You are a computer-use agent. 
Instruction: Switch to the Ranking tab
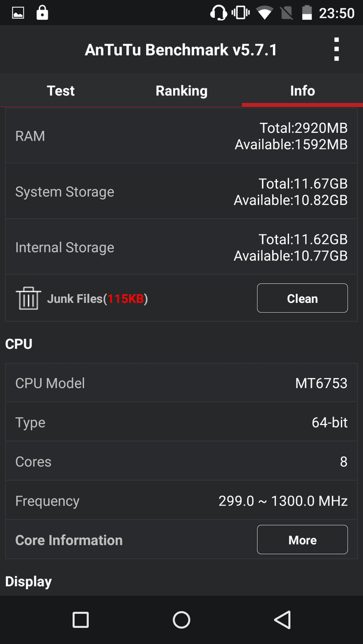point(181,91)
